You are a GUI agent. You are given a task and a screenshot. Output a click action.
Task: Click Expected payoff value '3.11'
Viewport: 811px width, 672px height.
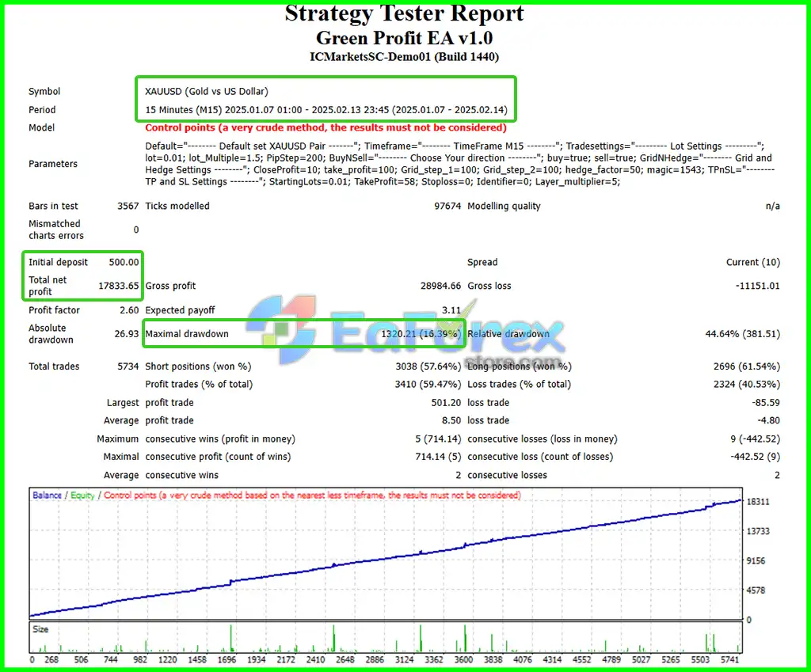(451, 310)
